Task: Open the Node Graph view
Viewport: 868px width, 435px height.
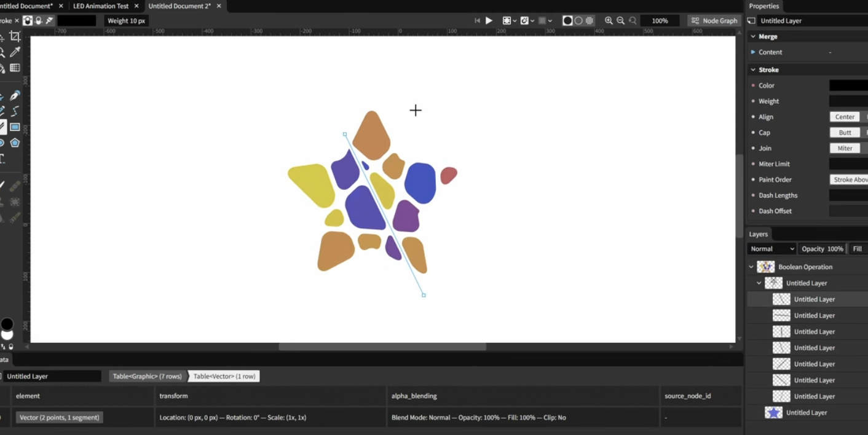Action: tap(714, 21)
